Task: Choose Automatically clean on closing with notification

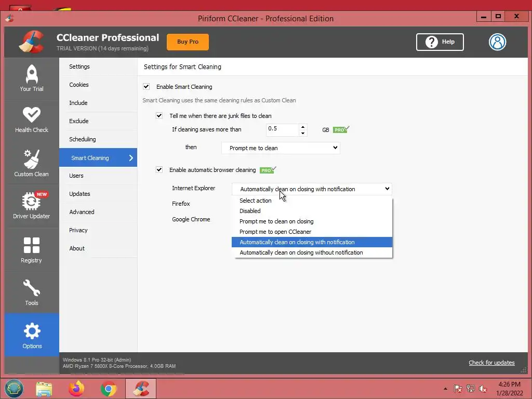Action: 312,242
